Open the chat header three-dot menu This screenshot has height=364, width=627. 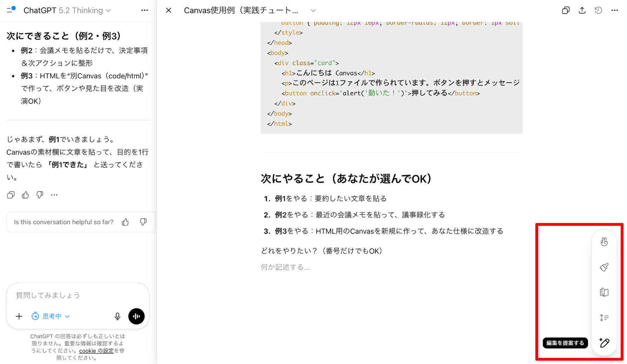(144, 11)
